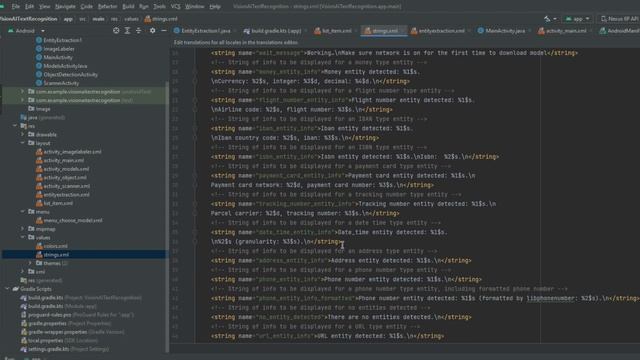This screenshot has height=360, width=640.
Task: Click the values breadcrumb in navigation bar
Action: 131,19
